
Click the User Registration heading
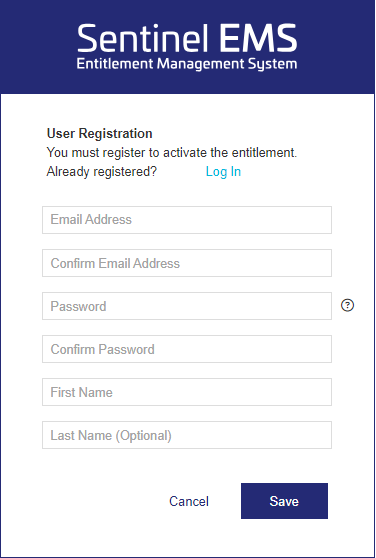(x=100, y=133)
